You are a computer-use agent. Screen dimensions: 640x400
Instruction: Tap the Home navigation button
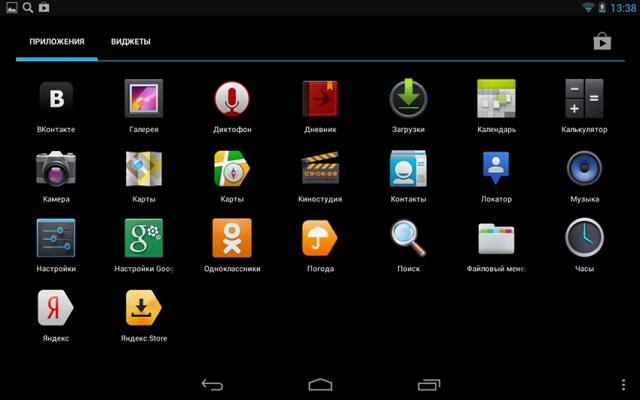[320, 384]
